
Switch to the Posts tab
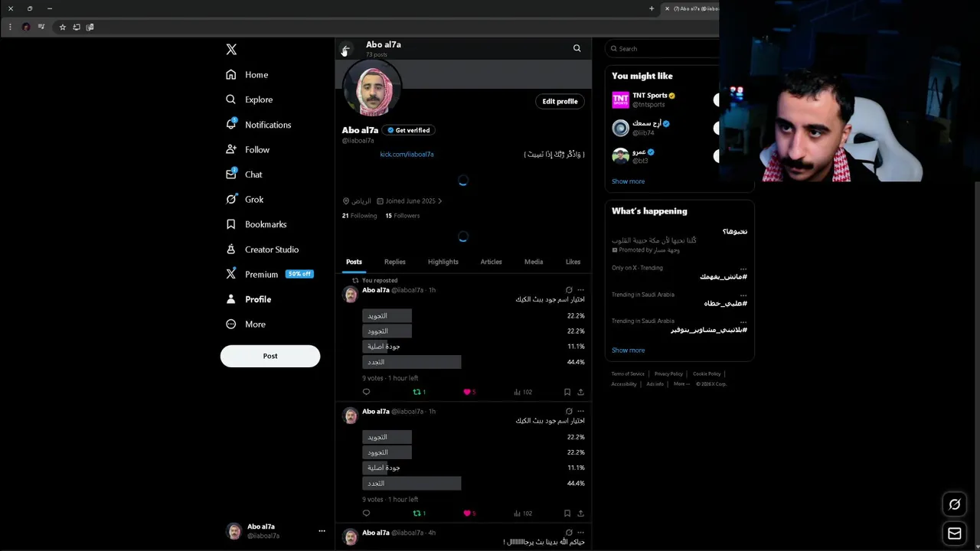(x=354, y=262)
